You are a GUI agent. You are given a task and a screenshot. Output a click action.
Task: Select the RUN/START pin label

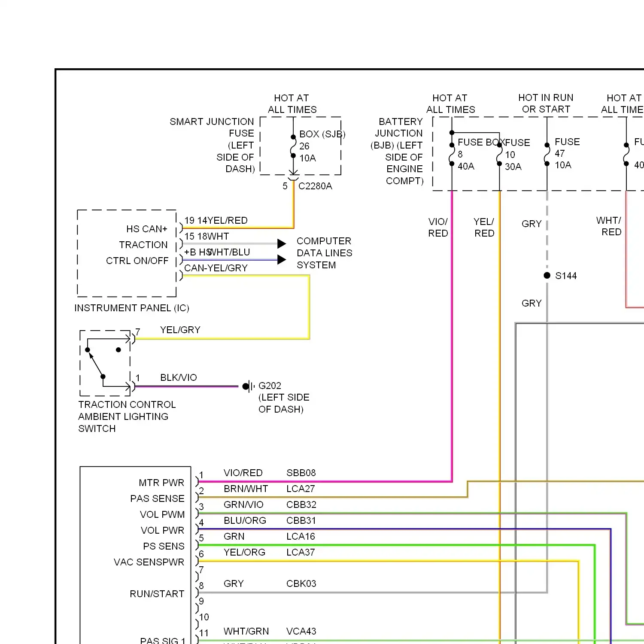point(157,594)
